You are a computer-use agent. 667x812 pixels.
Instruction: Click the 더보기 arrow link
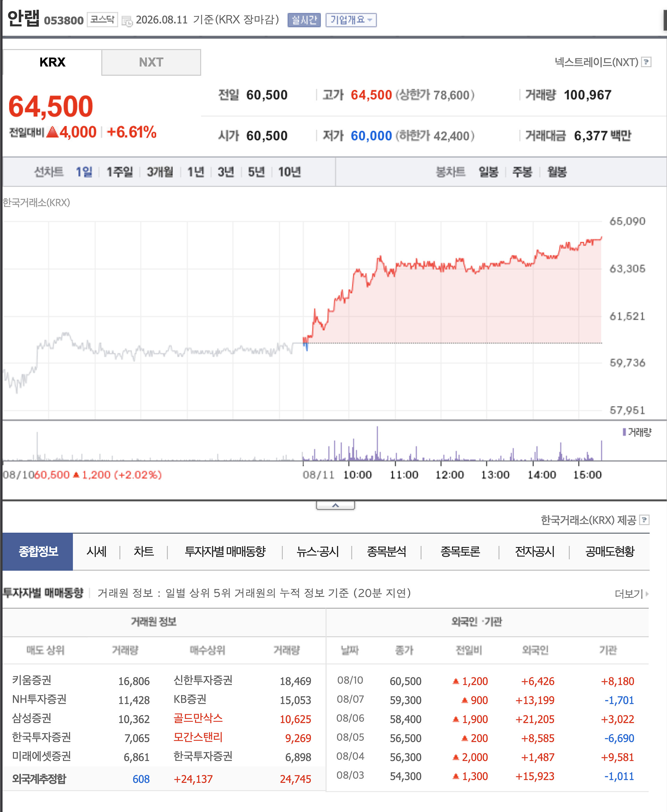click(x=631, y=594)
